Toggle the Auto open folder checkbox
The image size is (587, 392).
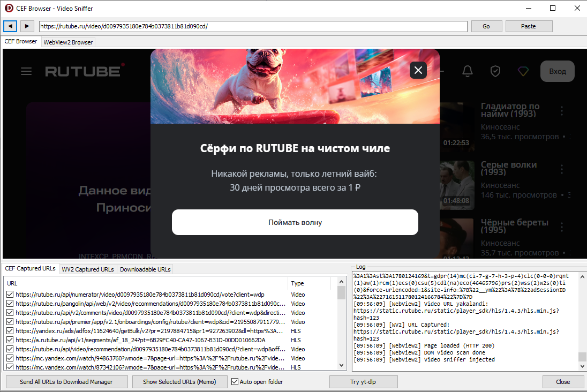[235, 381]
